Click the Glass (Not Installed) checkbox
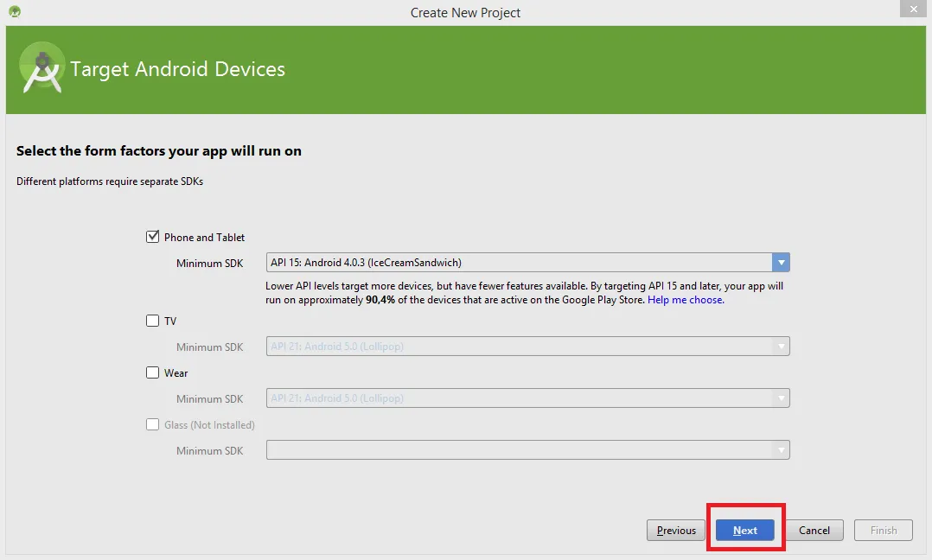Viewport: 932px width, 560px height. 153,424
